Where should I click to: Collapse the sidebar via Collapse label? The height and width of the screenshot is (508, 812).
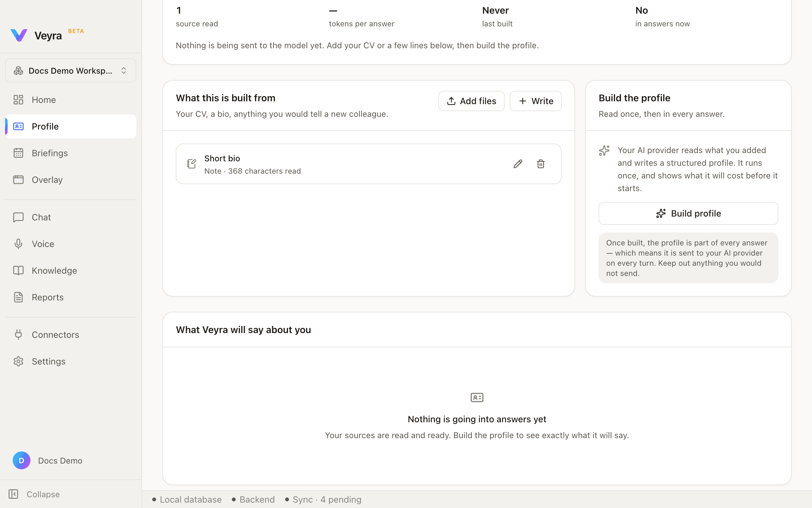(x=43, y=494)
